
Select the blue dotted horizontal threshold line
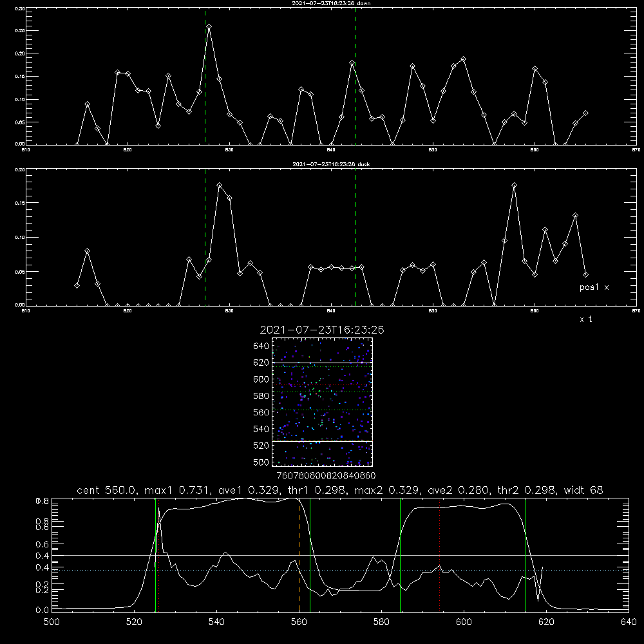pyautogui.click(x=340, y=570)
